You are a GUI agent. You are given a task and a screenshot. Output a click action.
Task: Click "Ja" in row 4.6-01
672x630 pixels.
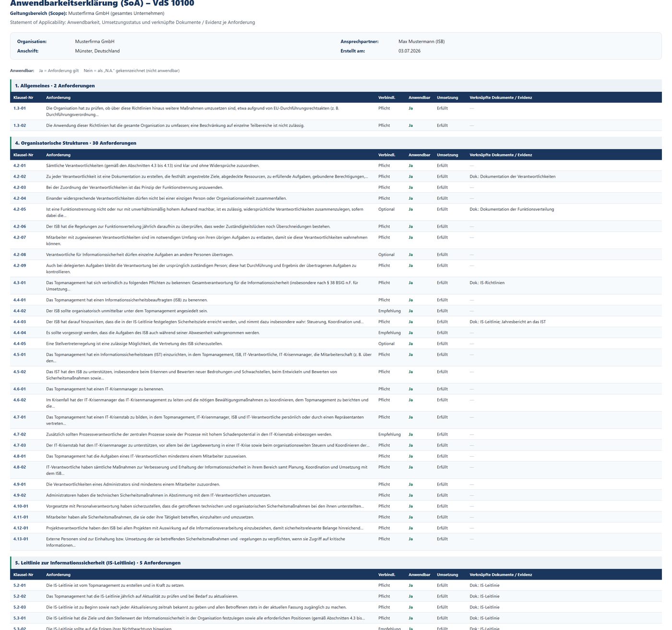point(410,389)
